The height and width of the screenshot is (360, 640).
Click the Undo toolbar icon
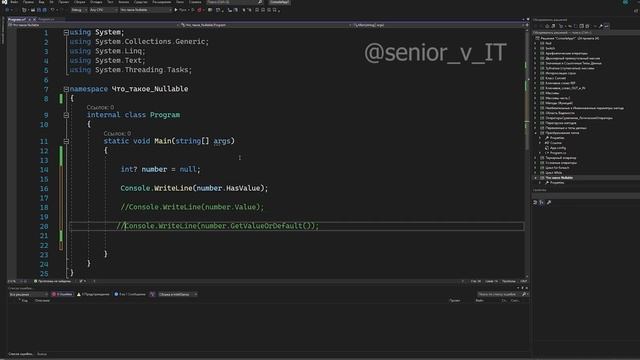[52, 10]
